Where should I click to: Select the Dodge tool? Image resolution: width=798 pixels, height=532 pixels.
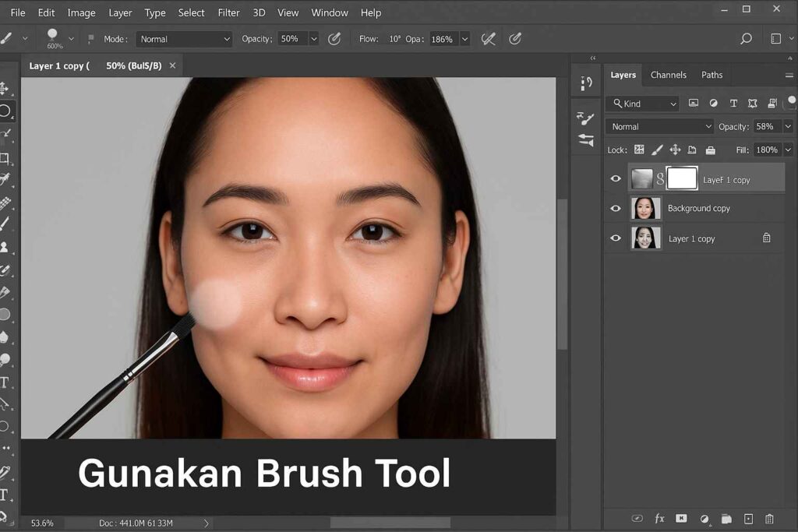click(5, 359)
